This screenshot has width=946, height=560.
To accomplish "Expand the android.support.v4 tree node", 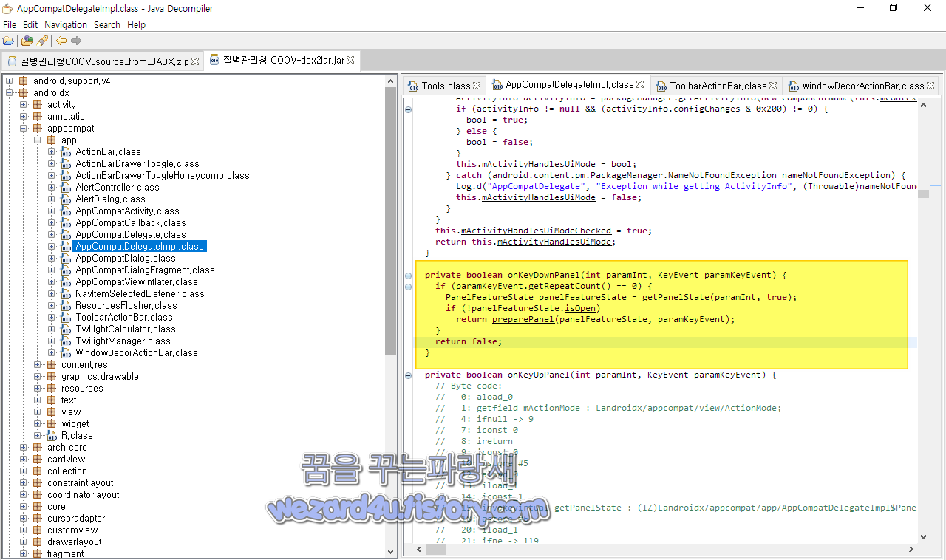I will pos(10,81).
